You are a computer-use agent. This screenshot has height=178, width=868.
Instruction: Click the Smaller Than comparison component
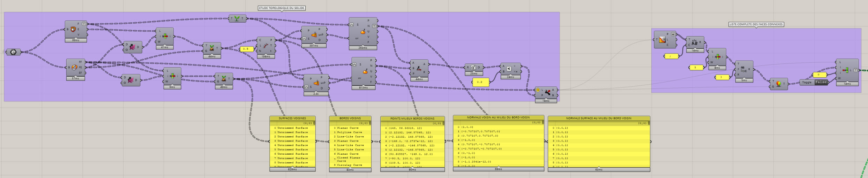click(509, 69)
